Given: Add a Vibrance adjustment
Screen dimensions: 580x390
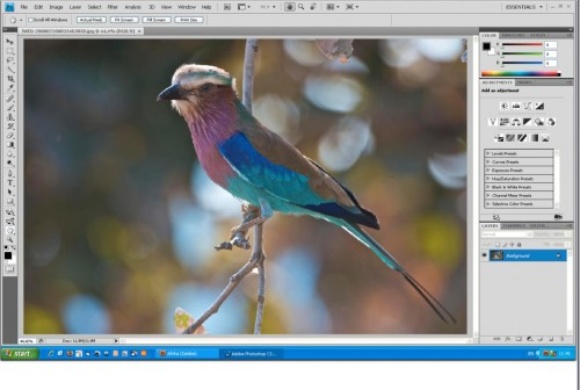Looking at the screenshot, I should click(493, 122).
